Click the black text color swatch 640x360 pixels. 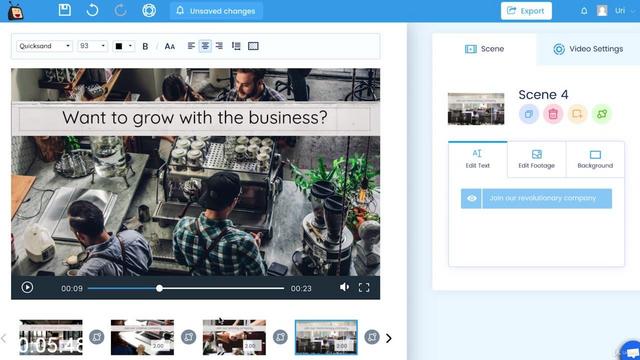pos(119,46)
